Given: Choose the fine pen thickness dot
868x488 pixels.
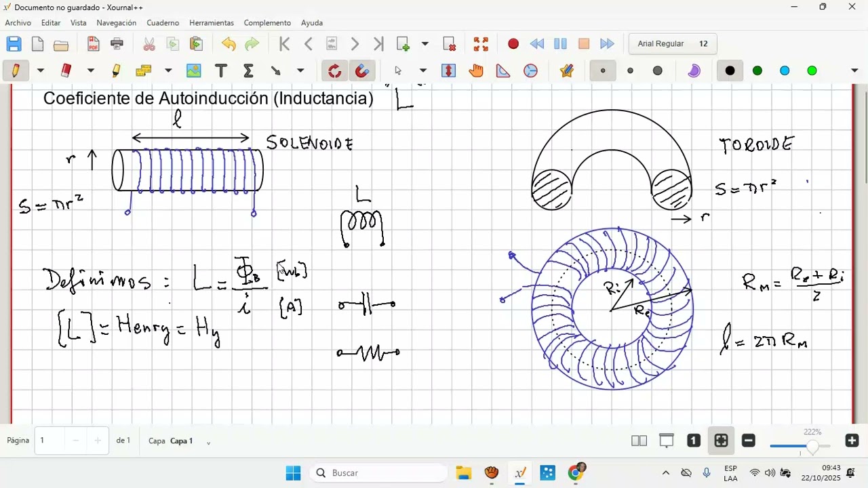Looking at the screenshot, I should tap(603, 70).
